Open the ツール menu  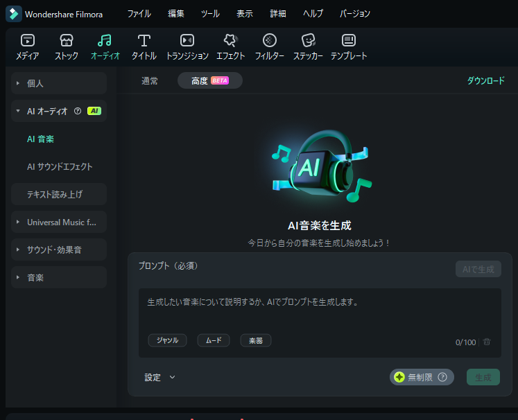pyautogui.click(x=210, y=14)
